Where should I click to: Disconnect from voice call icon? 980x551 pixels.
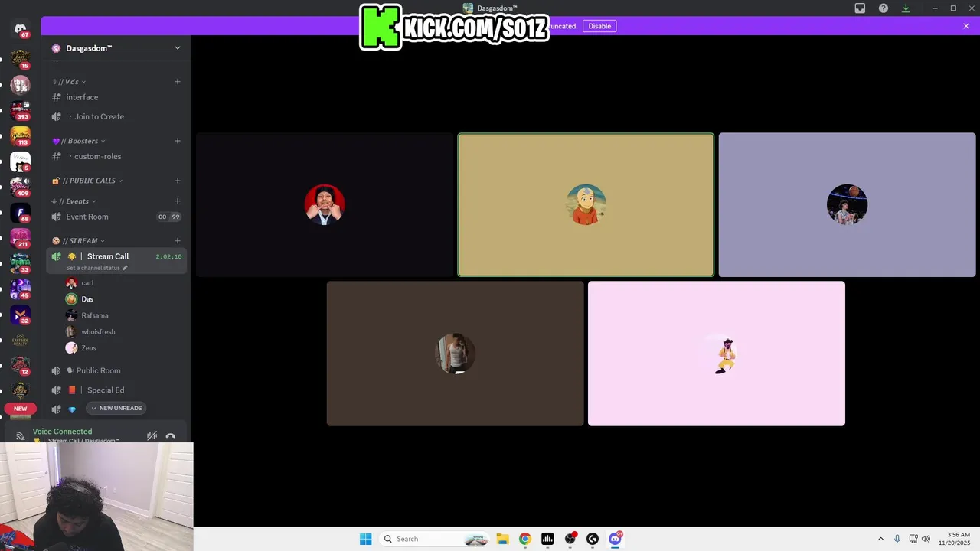[x=171, y=435]
